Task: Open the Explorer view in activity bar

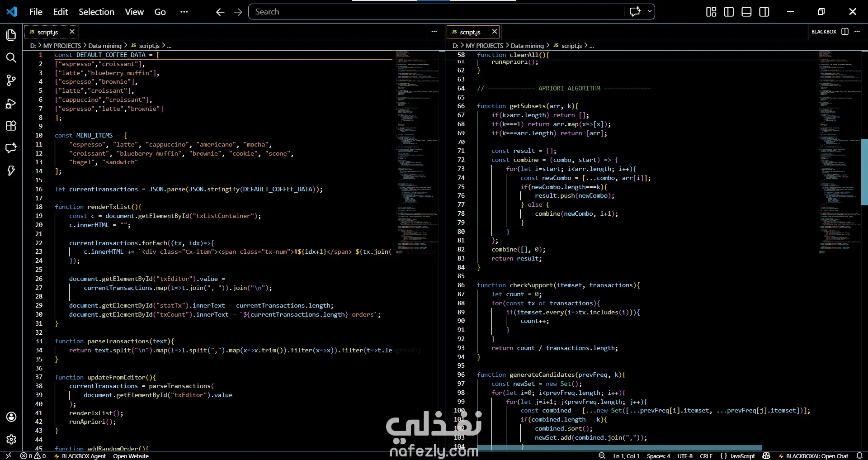Action: click(11, 35)
